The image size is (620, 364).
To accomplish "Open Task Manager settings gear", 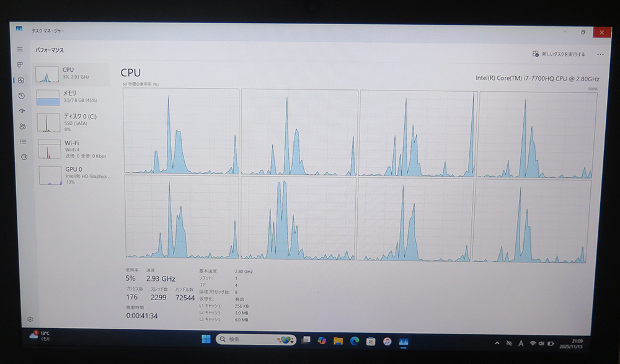I will [30, 319].
